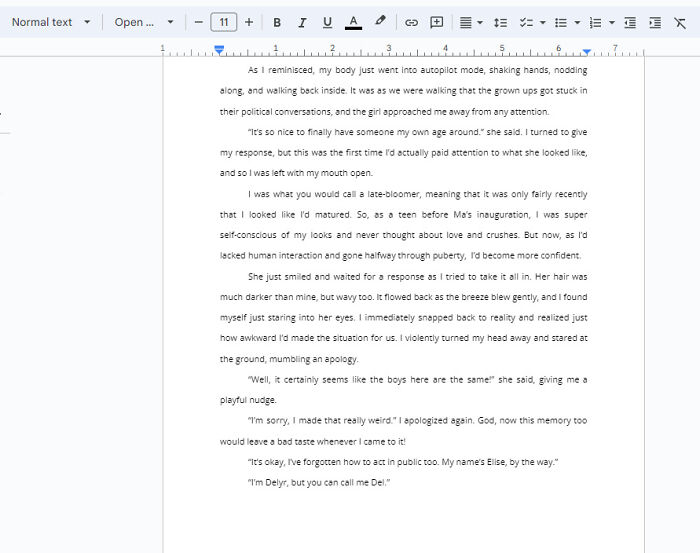Click the checklist icon

tap(526, 22)
